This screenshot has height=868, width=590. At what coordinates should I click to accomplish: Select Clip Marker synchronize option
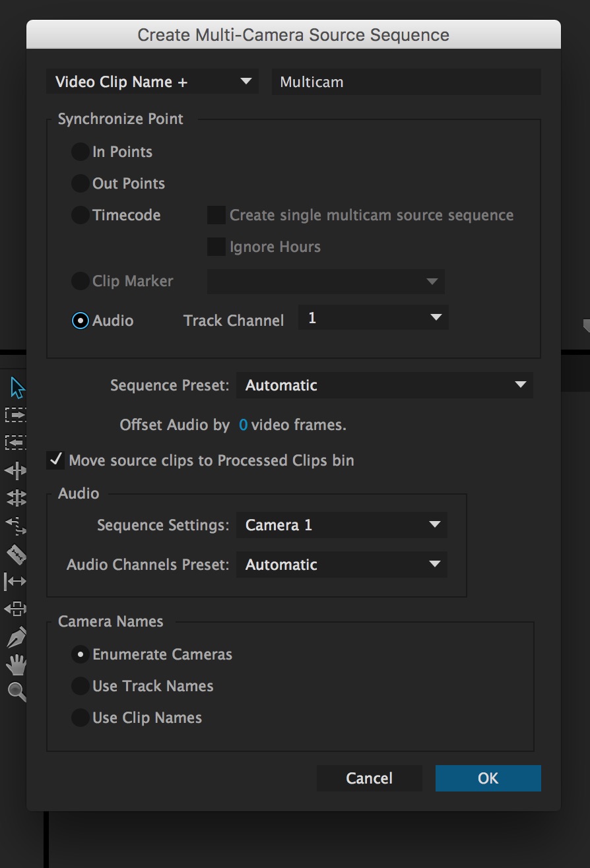point(80,281)
